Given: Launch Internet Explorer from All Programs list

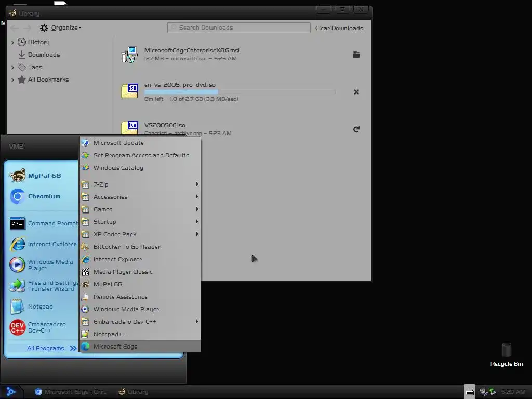Looking at the screenshot, I should (140, 259).
